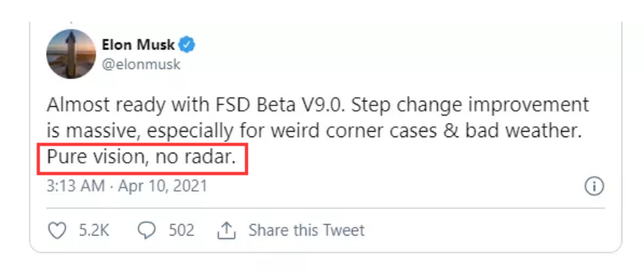This screenshot has height=279, width=644.
Task: Click the share upload arrow icon
Action: [226, 230]
